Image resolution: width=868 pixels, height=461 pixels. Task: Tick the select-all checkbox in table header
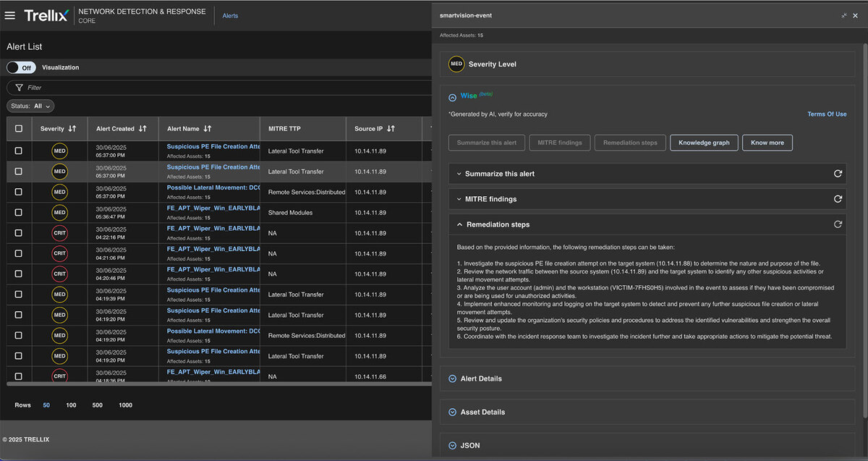click(19, 129)
